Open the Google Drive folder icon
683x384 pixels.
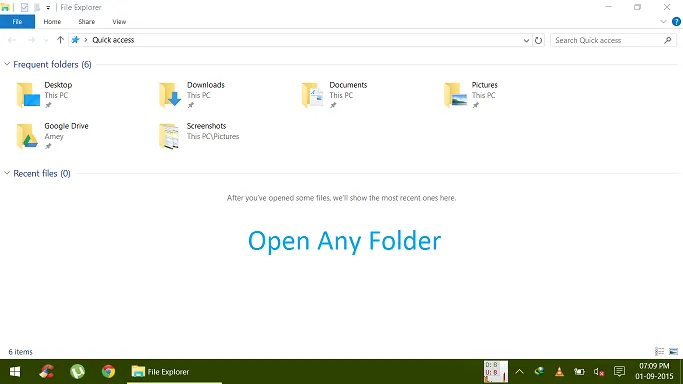[x=27, y=136]
